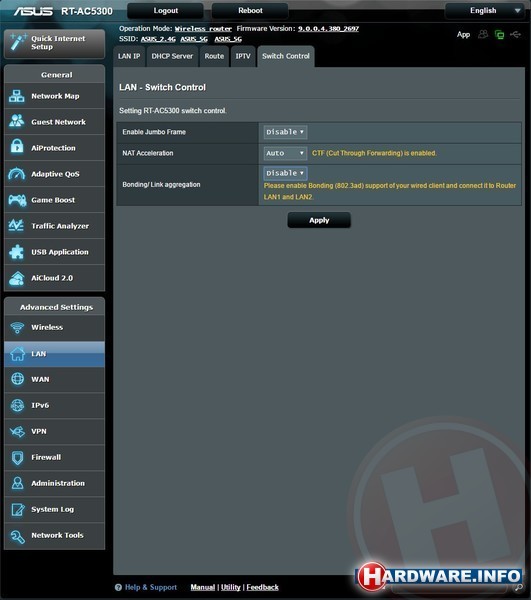Click the AiCloud 2.0 cloud icon
Image resolution: width=531 pixels, height=600 pixels.
[x=16, y=278]
